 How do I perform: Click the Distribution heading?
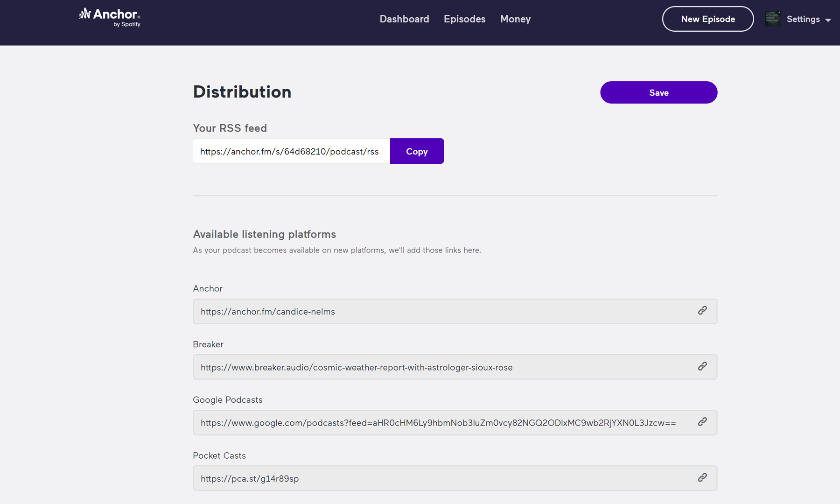coord(242,92)
